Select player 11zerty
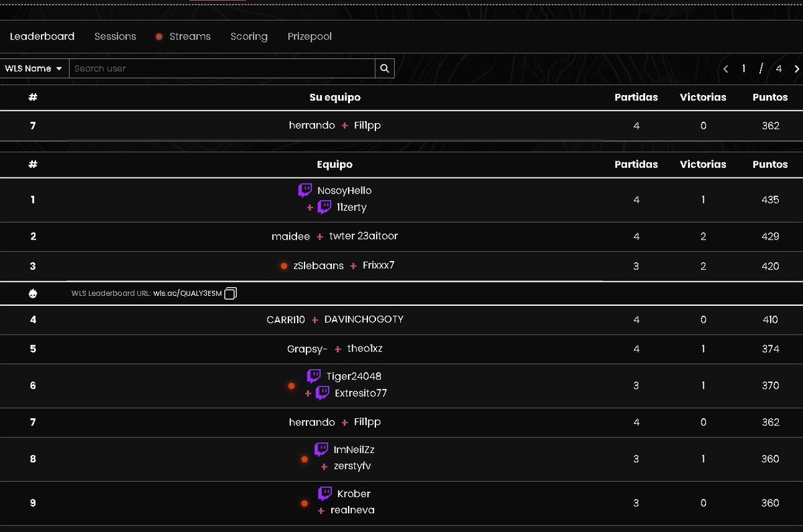 (x=352, y=207)
